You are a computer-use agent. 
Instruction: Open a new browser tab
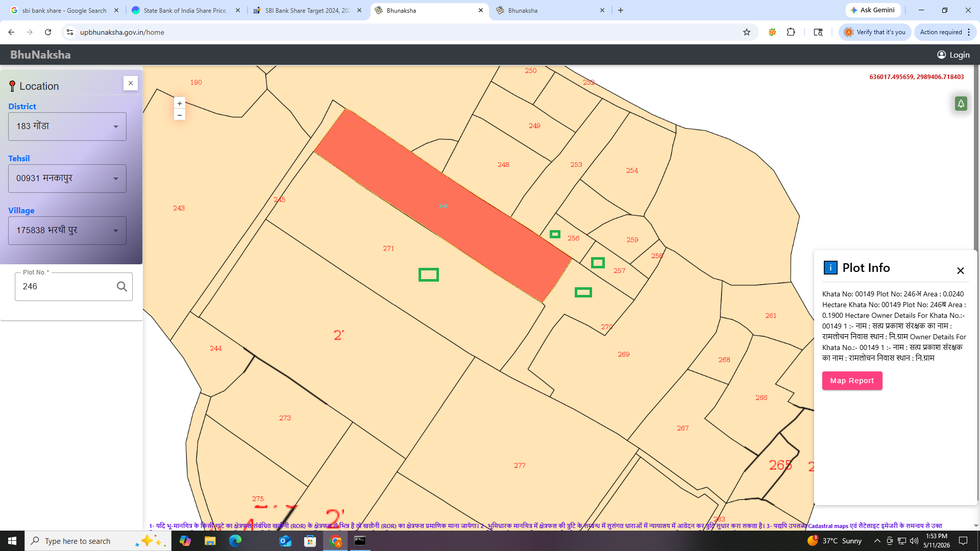coord(621,10)
